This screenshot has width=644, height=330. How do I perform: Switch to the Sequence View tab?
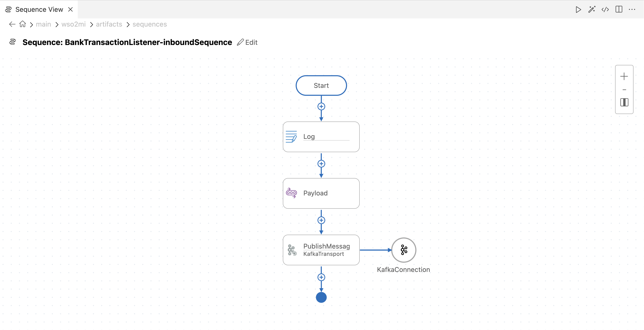(39, 9)
